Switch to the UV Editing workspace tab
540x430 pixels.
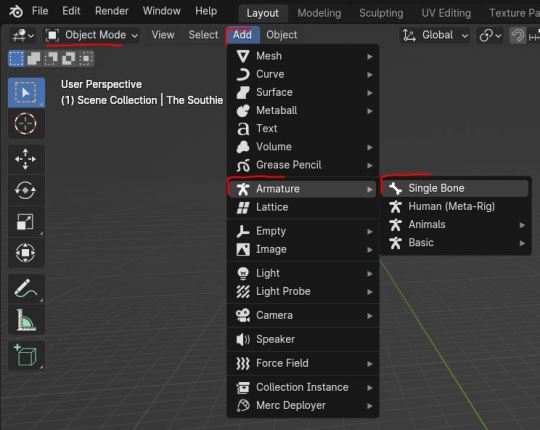coord(446,13)
